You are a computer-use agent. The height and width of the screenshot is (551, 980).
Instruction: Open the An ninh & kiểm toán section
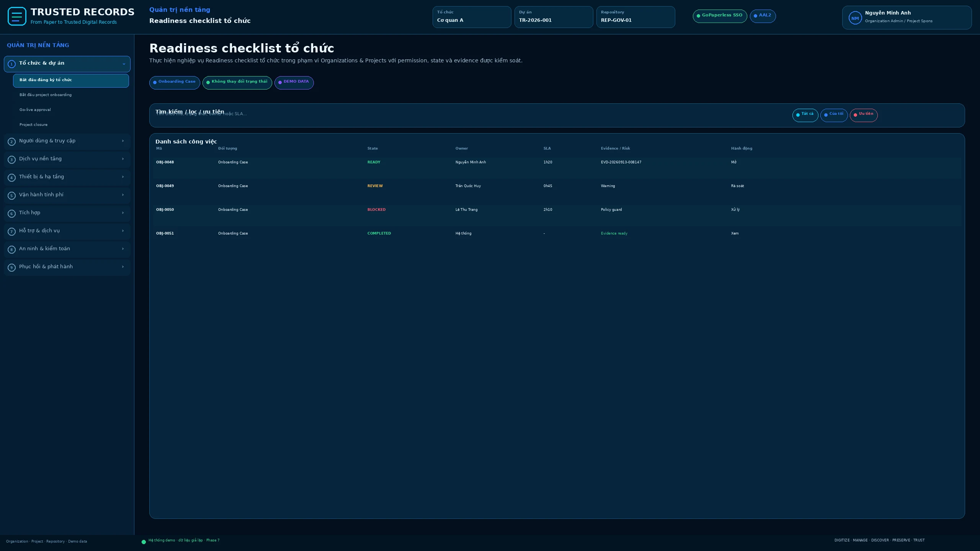pyautogui.click(x=67, y=249)
